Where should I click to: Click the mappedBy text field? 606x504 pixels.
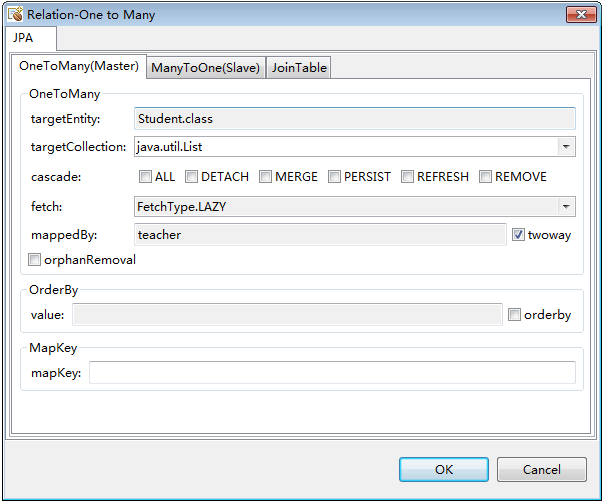click(320, 235)
